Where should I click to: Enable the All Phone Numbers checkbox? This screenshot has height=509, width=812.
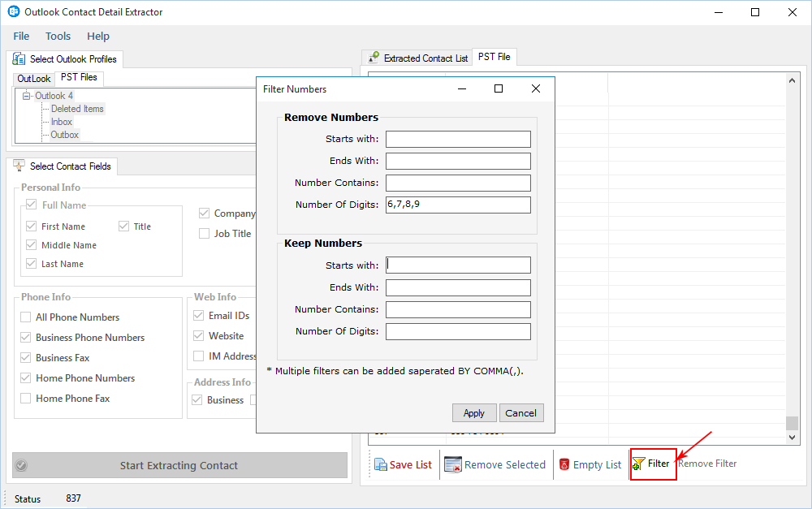pos(25,317)
